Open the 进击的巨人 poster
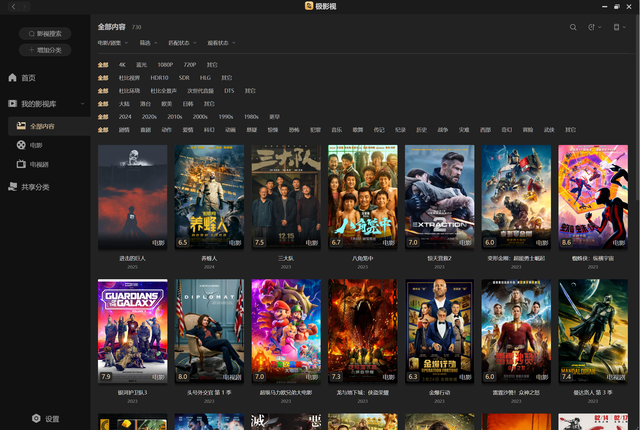This screenshot has width=640, height=430. (132, 197)
